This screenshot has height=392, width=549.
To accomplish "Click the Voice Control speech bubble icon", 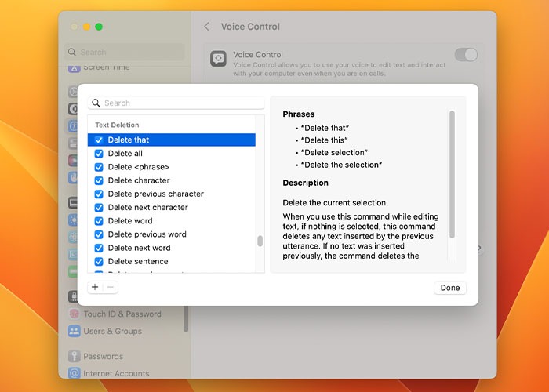I will pyautogui.click(x=218, y=59).
